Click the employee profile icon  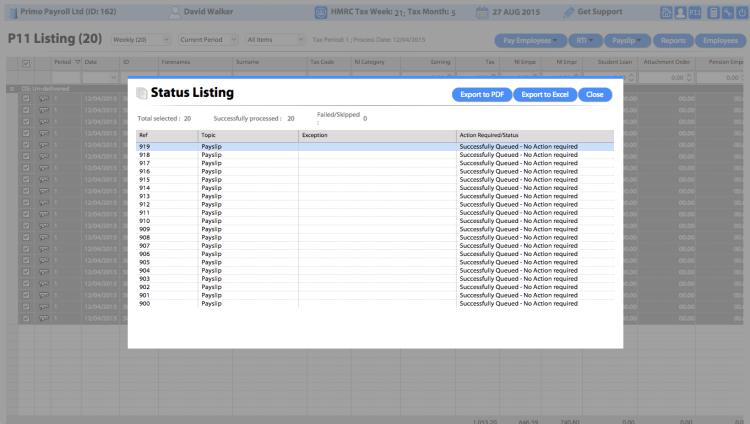(680, 12)
